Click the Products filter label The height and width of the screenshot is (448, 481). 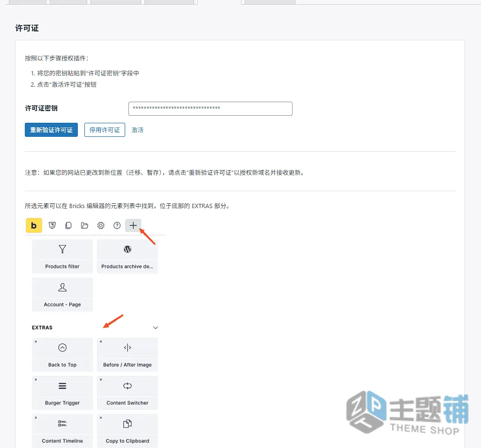click(62, 267)
